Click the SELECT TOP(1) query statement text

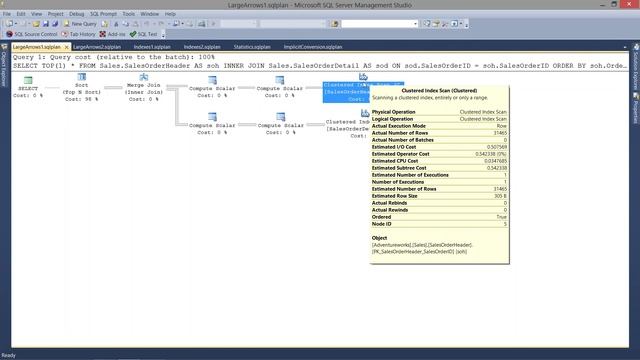(x=320, y=66)
